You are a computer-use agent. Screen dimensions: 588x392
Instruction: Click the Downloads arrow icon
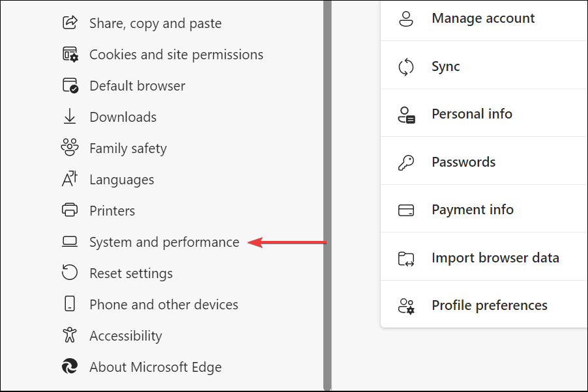[70, 117]
